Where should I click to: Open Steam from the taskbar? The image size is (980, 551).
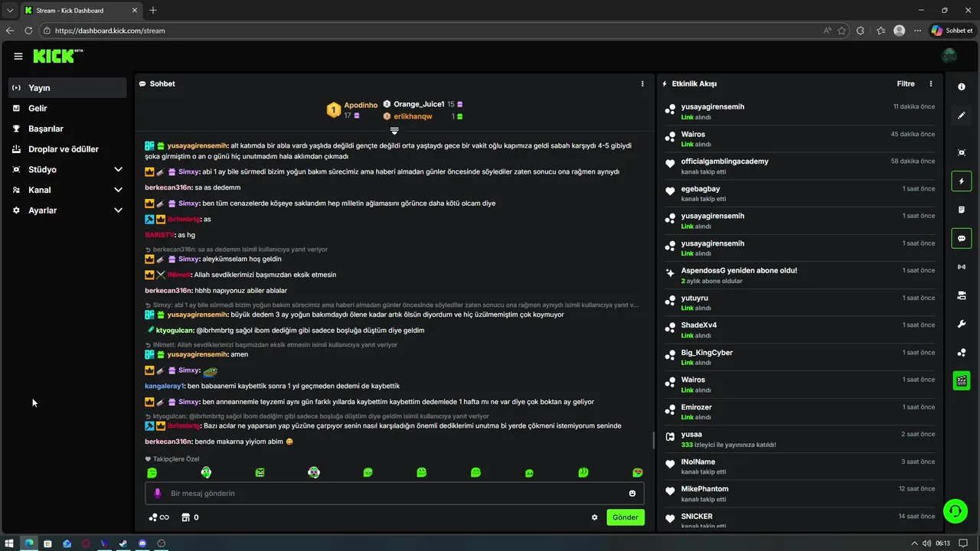pos(123,543)
